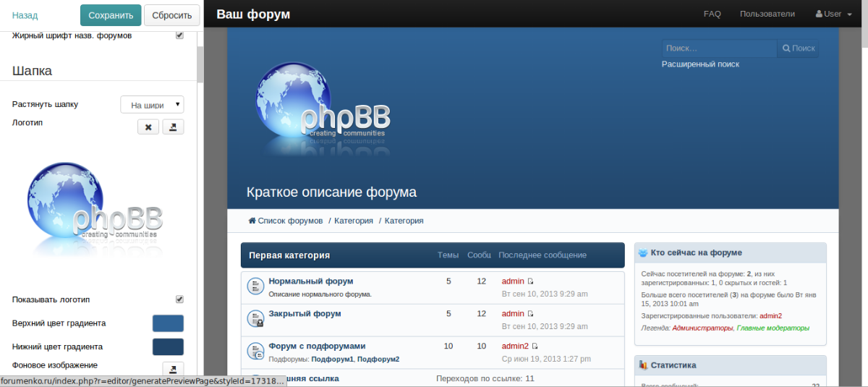Click the Поиск search button
868x387 pixels.
(x=798, y=48)
